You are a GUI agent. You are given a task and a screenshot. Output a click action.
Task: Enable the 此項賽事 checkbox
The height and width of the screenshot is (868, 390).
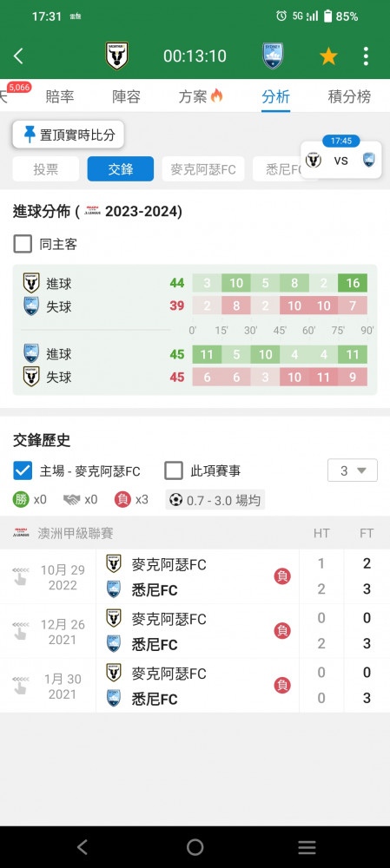174,471
